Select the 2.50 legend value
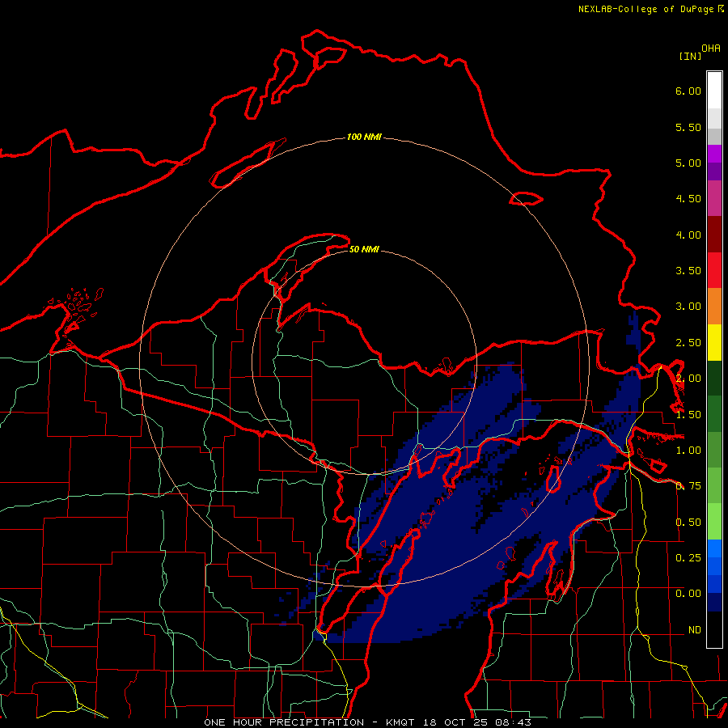728x728 pixels. coord(688,343)
